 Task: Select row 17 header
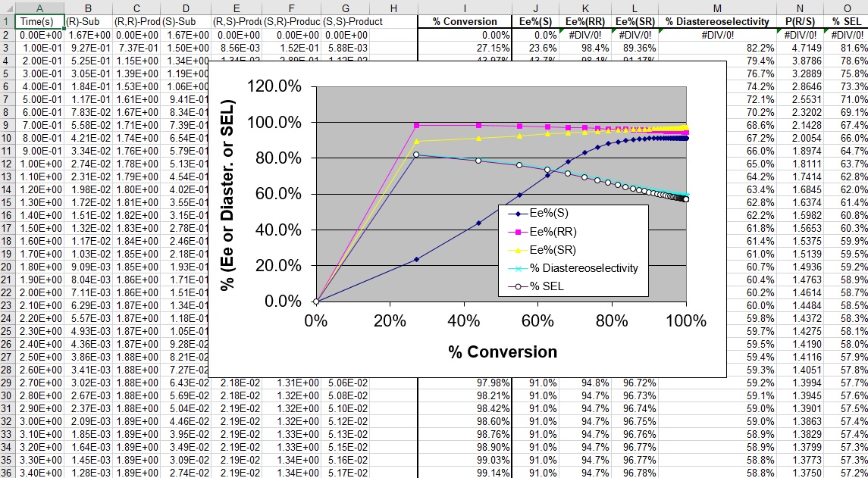[8, 229]
